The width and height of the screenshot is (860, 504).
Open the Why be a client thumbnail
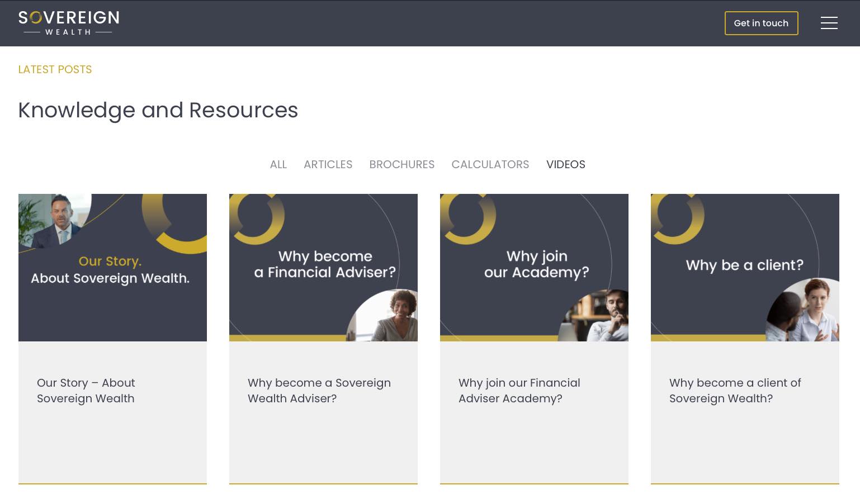pos(745,268)
